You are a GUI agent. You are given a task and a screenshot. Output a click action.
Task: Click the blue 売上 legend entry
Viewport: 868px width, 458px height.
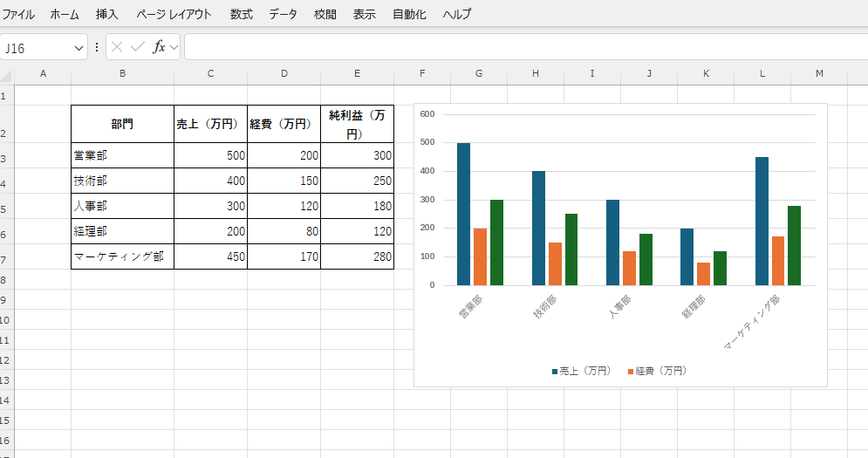click(581, 371)
